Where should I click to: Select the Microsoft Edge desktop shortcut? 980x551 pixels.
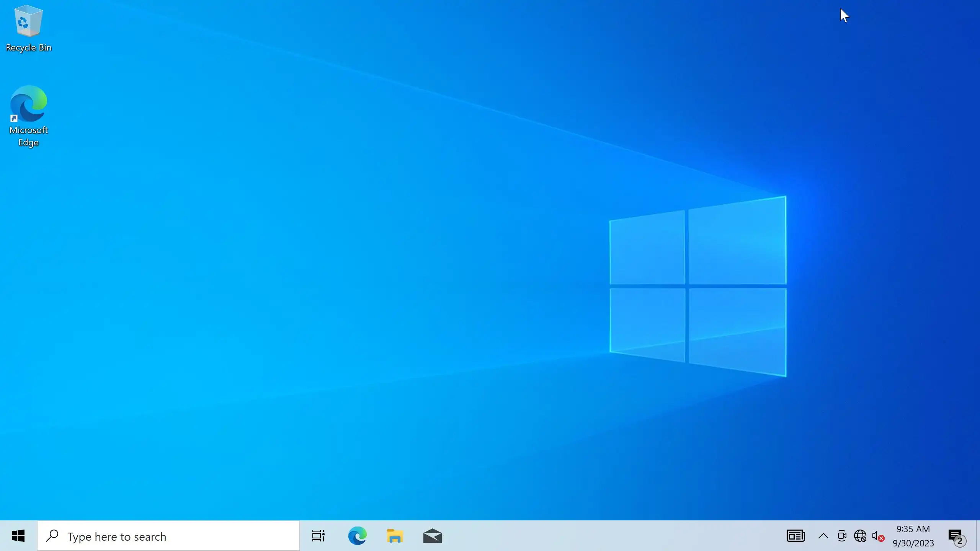tap(28, 104)
